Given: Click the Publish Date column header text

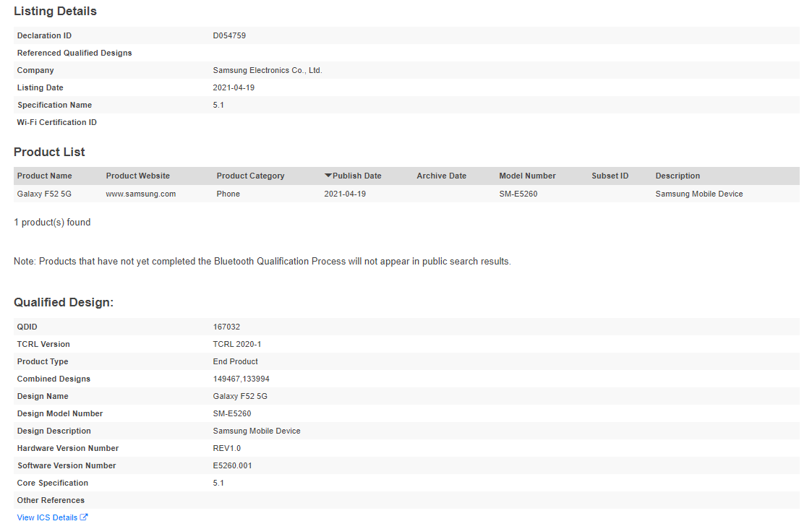Looking at the screenshot, I should (356, 176).
